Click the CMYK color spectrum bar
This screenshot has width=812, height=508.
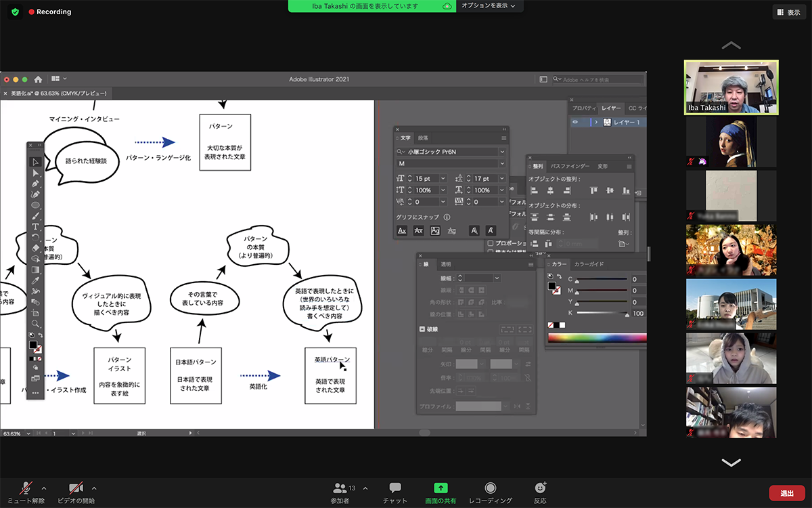tap(596, 337)
